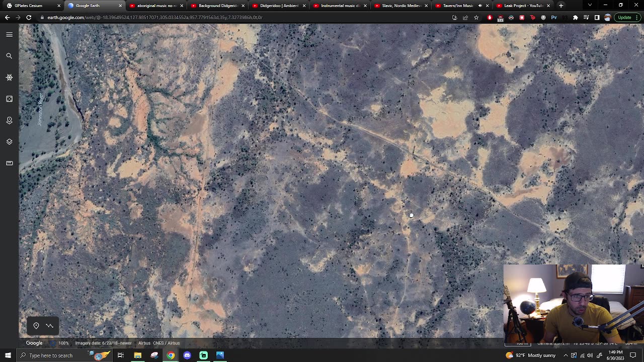Switch to the aboriginal music tab
The width and height of the screenshot is (644, 362).
[x=155, y=6]
